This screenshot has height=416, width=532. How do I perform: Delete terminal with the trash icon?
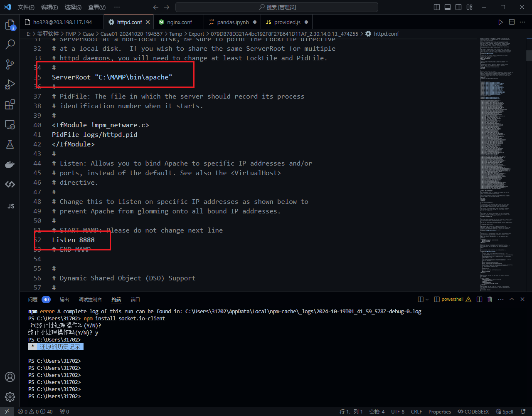490,299
